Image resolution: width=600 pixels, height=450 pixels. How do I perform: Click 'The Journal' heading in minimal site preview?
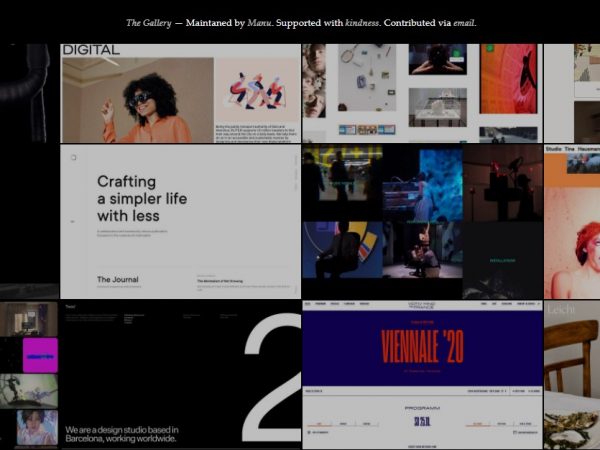(x=118, y=280)
